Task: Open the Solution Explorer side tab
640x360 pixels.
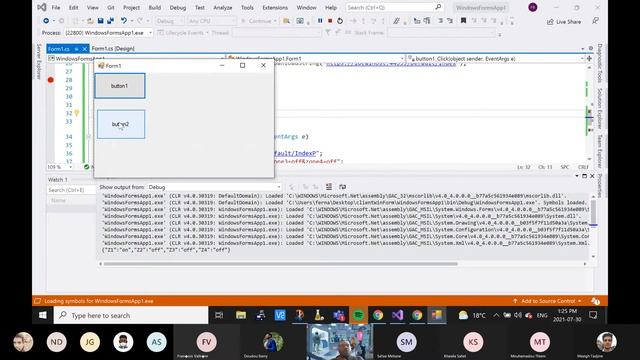Action: pos(600,108)
